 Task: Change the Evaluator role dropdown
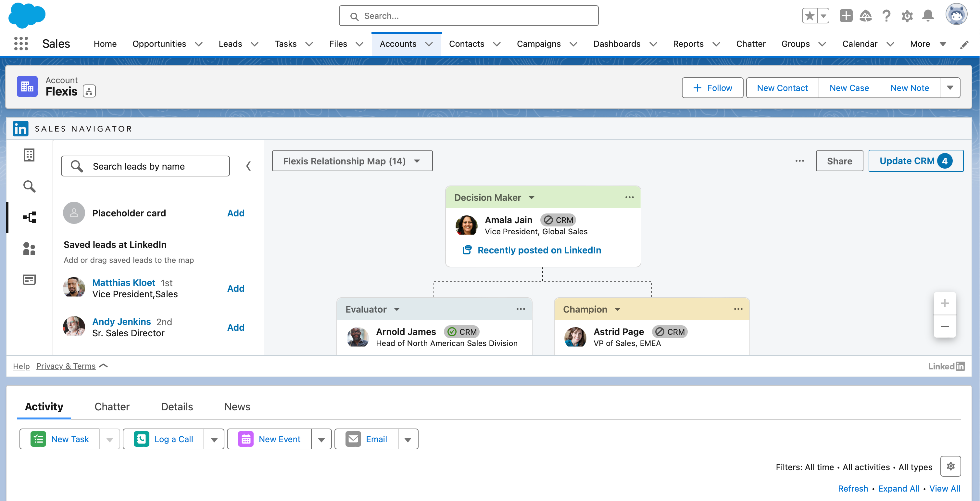coord(397,310)
